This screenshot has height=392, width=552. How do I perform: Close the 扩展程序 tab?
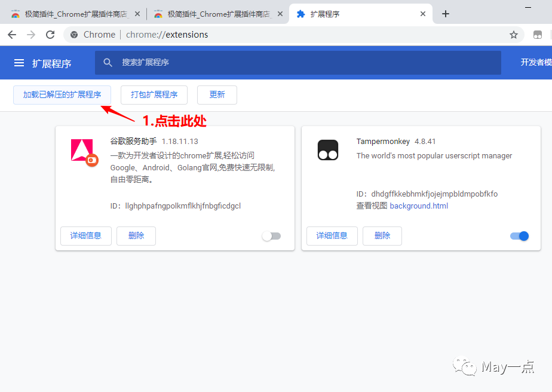coord(423,14)
